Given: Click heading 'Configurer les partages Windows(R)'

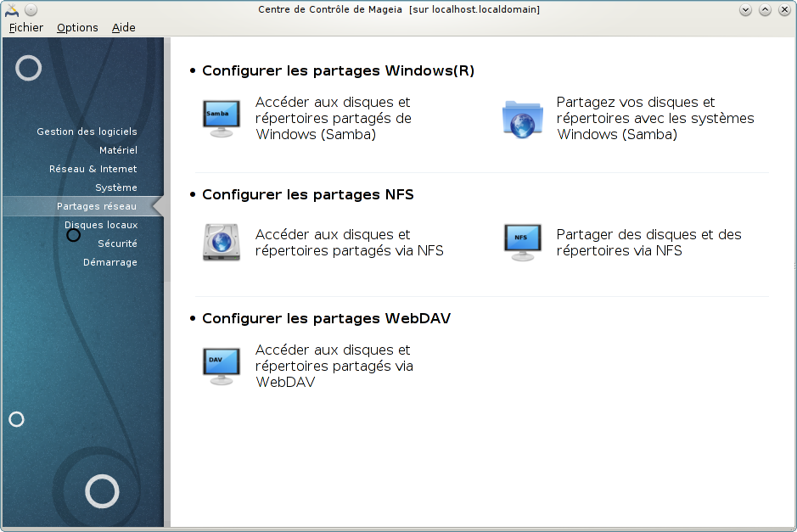Looking at the screenshot, I should (x=338, y=70).
